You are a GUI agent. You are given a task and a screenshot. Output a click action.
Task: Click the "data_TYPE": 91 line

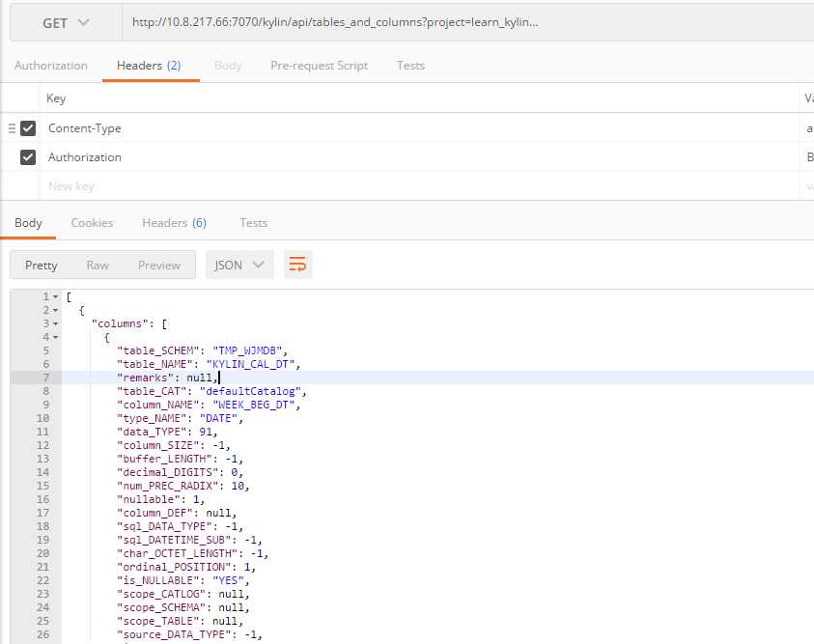167,432
